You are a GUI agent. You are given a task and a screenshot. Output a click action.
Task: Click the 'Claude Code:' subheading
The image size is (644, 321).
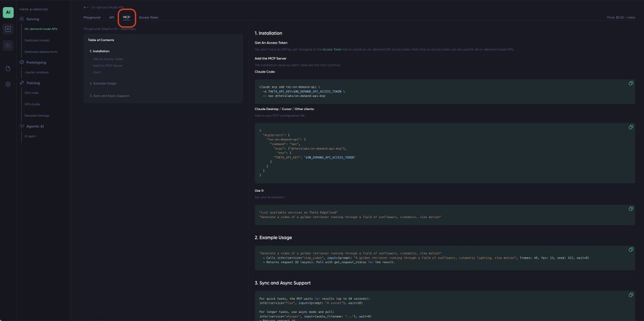point(265,72)
